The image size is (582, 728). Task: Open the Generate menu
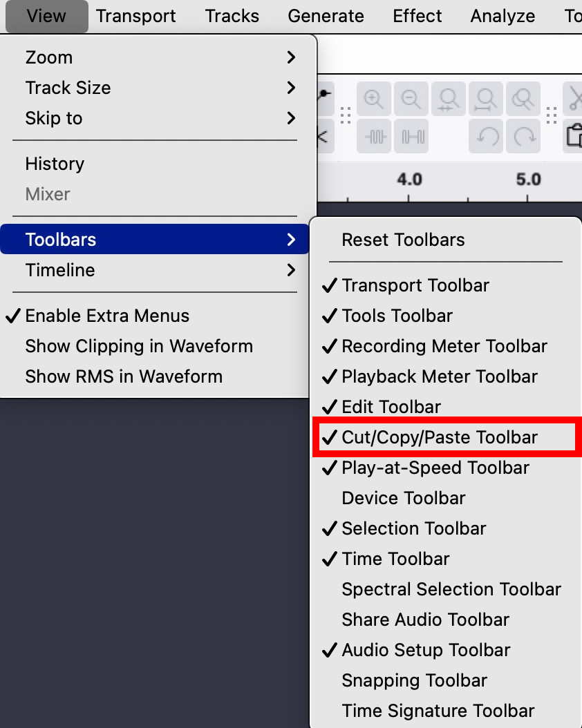[x=326, y=16]
